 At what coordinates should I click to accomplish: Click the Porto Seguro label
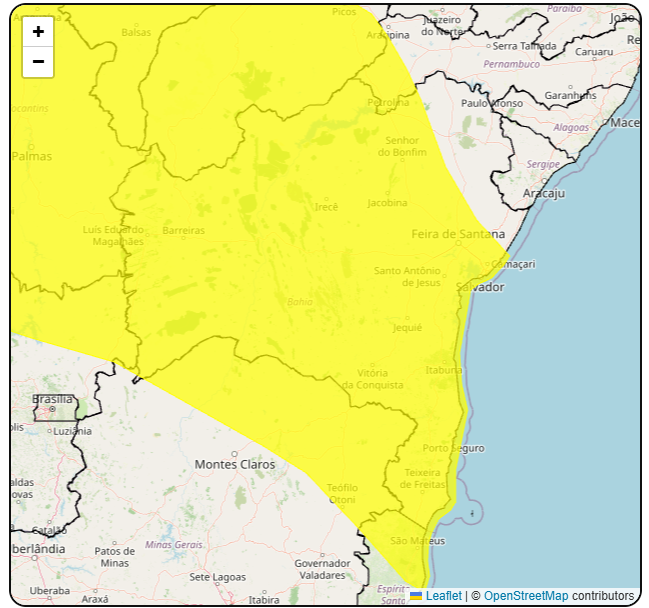tap(453, 448)
